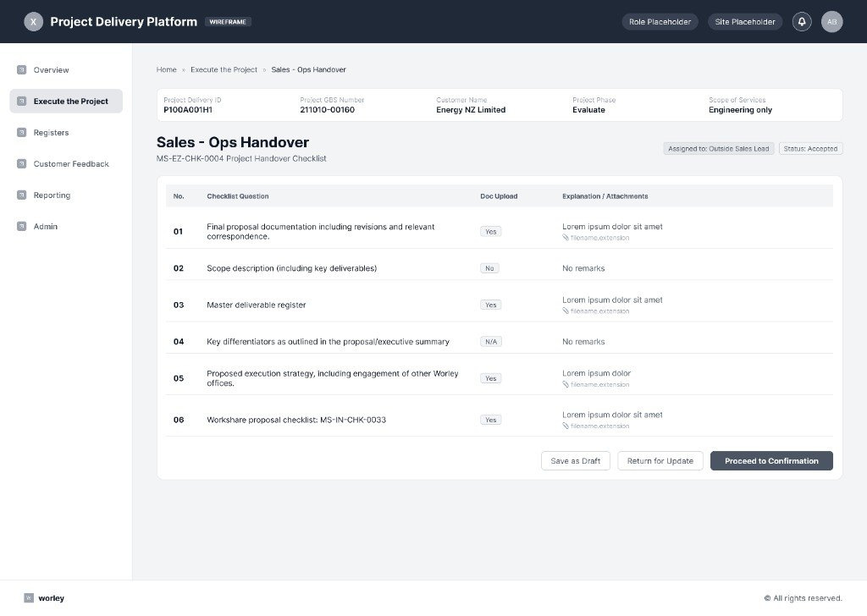Click the paperclip icon in row 03
Viewport: 867px width, 616px height.
click(566, 311)
